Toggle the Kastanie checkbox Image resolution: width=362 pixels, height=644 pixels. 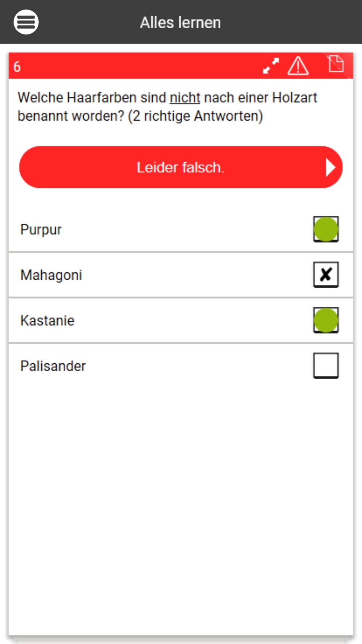point(326,320)
